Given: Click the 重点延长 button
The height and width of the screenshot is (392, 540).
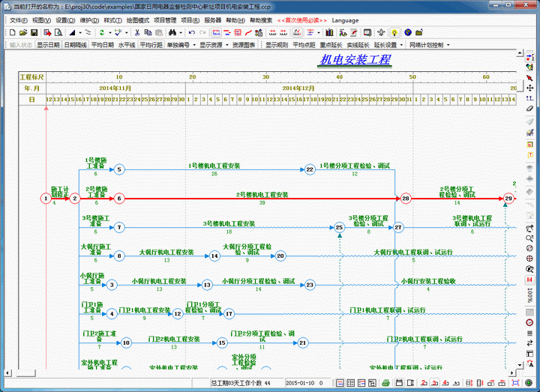Looking at the screenshot, I should point(332,45).
